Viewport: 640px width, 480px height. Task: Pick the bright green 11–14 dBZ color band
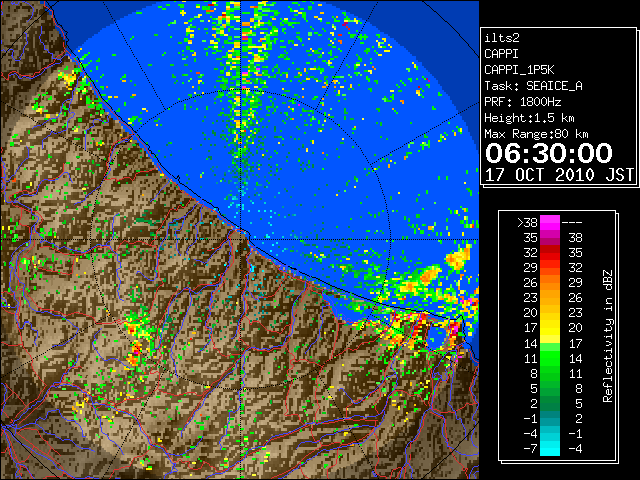550,358
